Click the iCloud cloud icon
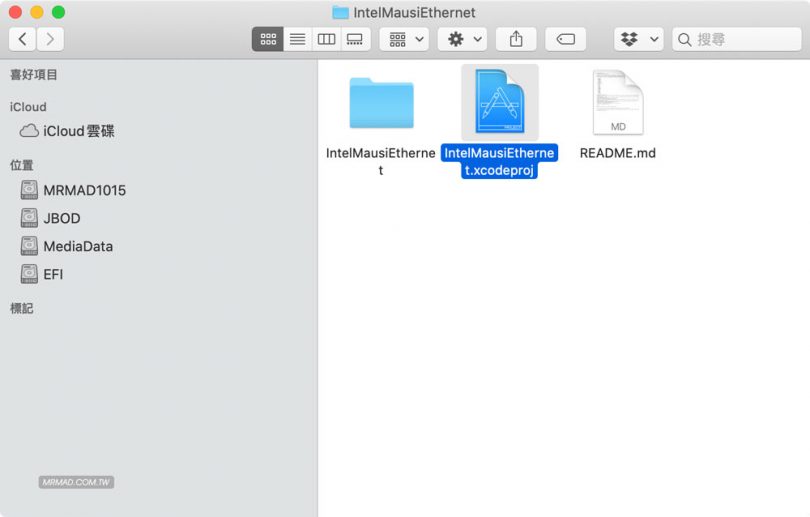810x517 pixels. point(29,131)
